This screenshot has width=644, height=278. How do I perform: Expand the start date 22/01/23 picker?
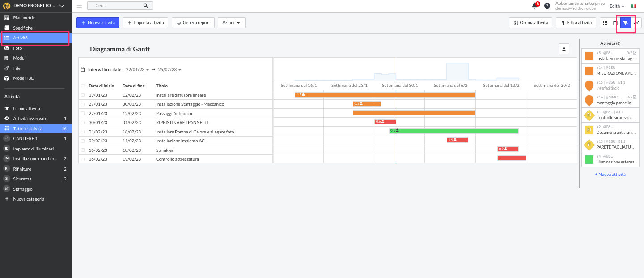click(x=137, y=70)
